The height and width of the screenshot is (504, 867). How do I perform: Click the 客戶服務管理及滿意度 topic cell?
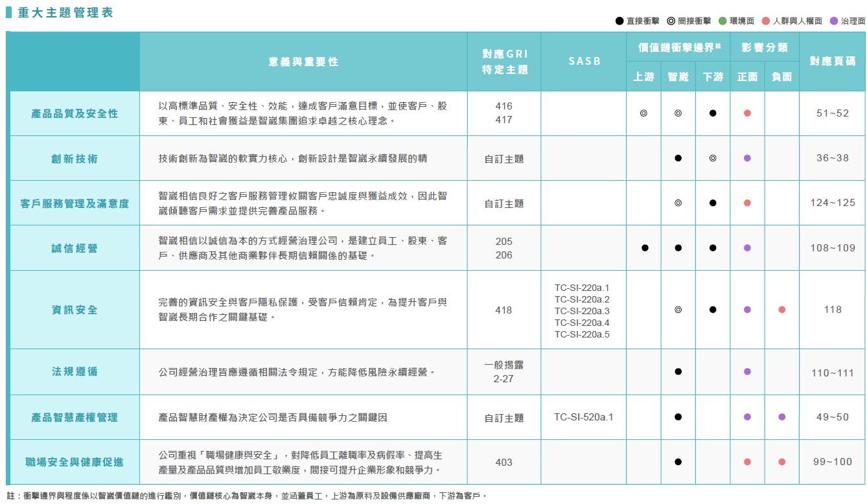(x=75, y=203)
